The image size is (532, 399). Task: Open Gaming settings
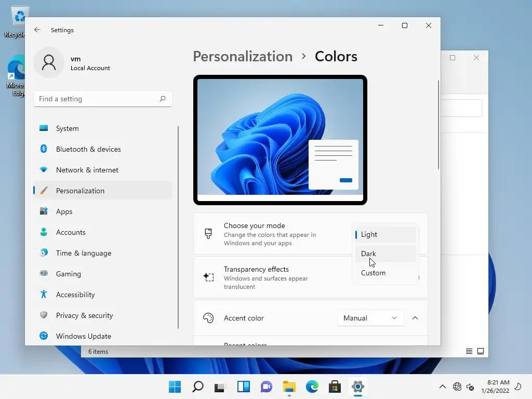[103, 273]
